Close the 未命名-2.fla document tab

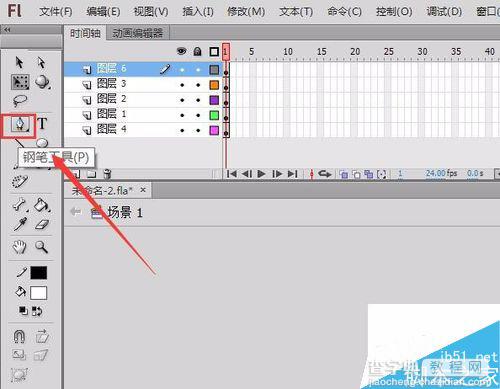pos(143,190)
